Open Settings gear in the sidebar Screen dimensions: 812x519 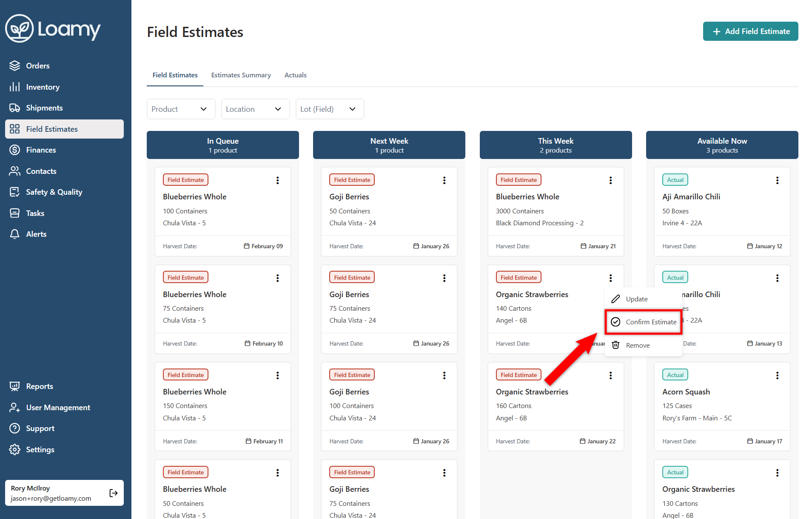[x=15, y=450]
